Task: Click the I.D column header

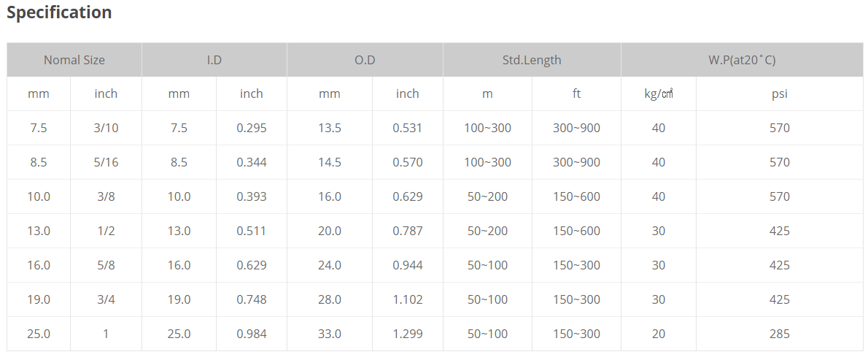Action: coord(214,60)
